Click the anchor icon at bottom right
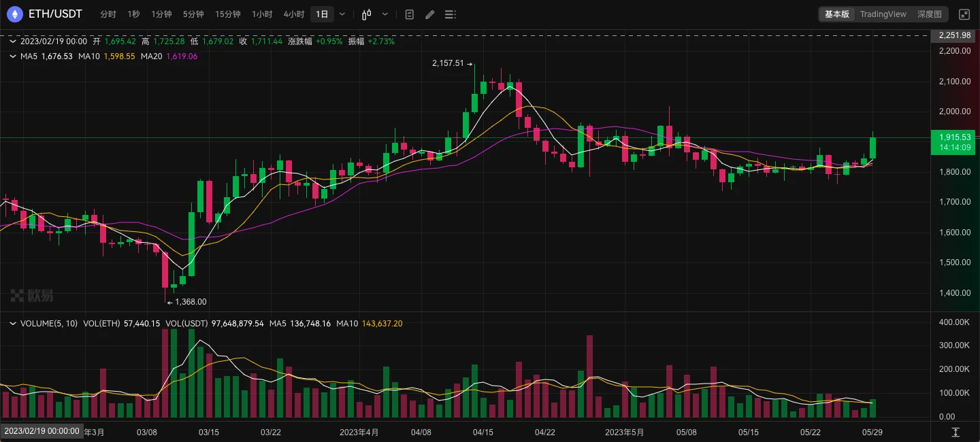Image resolution: width=980 pixels, height=442 pixels. (x=957, y=432)
